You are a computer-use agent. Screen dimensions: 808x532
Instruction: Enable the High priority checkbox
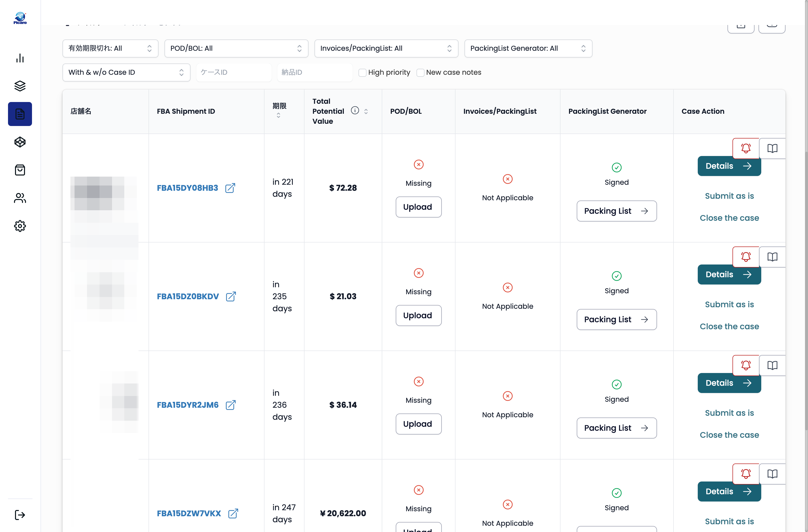(362, 72)
